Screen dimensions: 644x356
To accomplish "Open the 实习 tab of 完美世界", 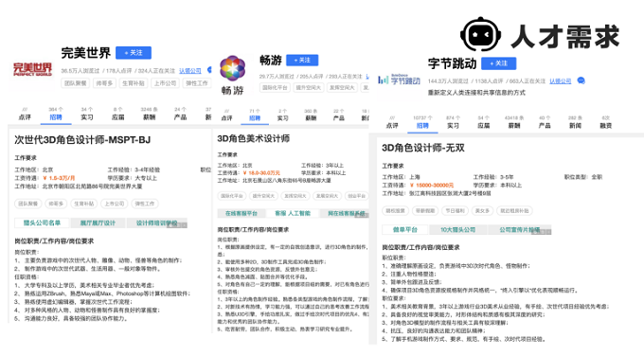I will (x=87, y=115).
